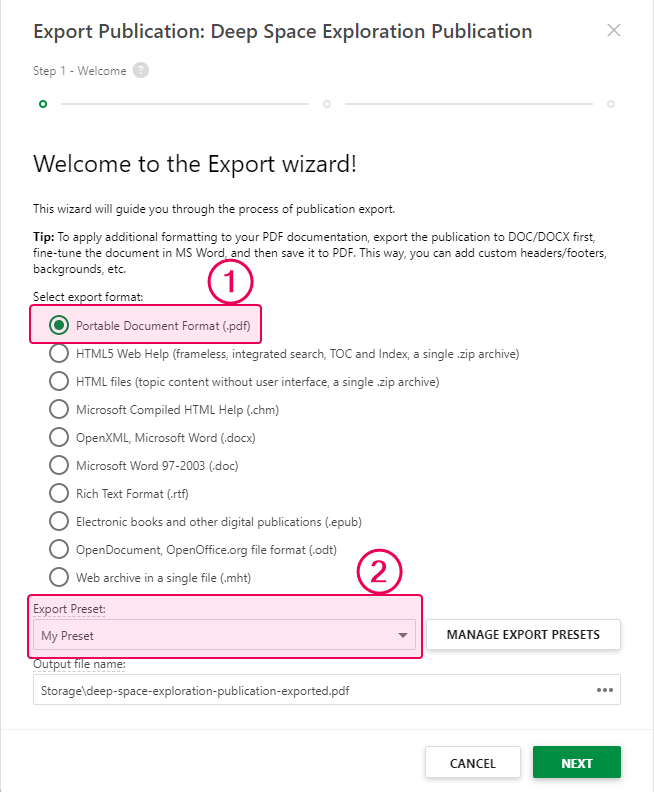Choose OpenXML Microsoft Word (.docx) format
The width and height of the screenshot is (654, 792).
[60, 437]
